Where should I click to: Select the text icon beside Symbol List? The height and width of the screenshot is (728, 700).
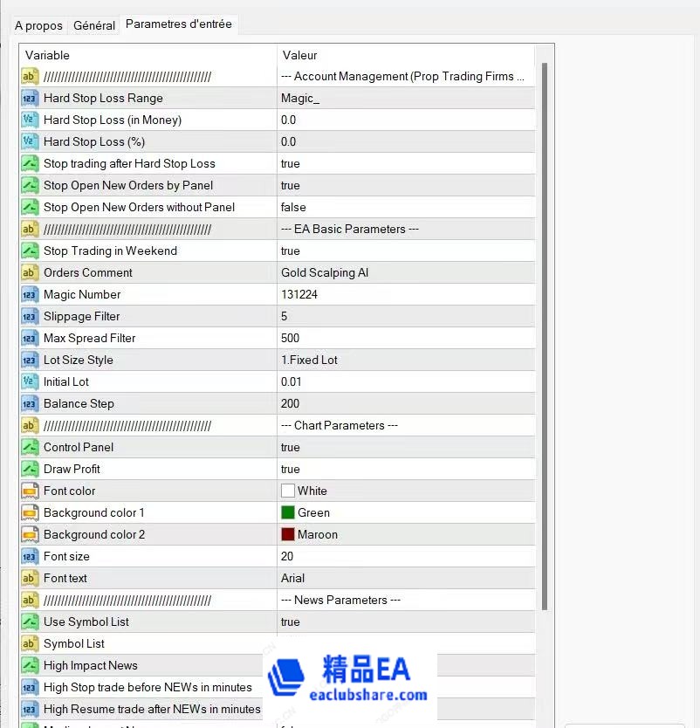(29, 643)
